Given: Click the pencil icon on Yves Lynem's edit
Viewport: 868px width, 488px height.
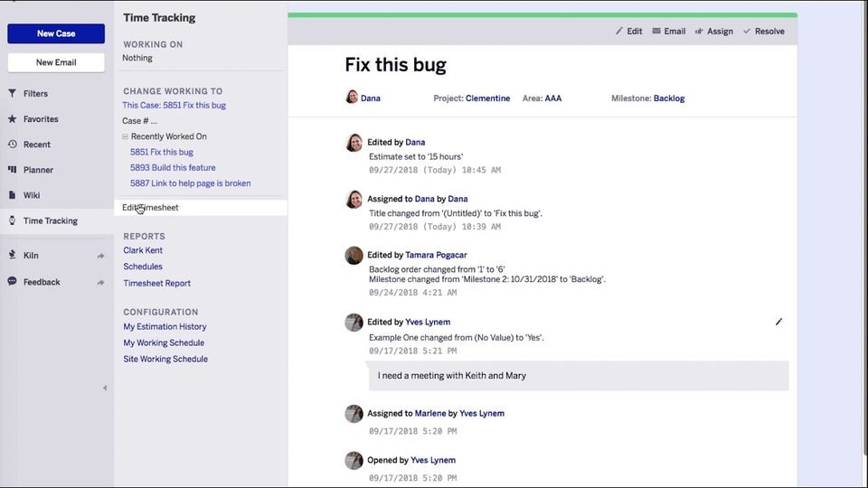Looking at the screenshot, I should click(778, 322).
